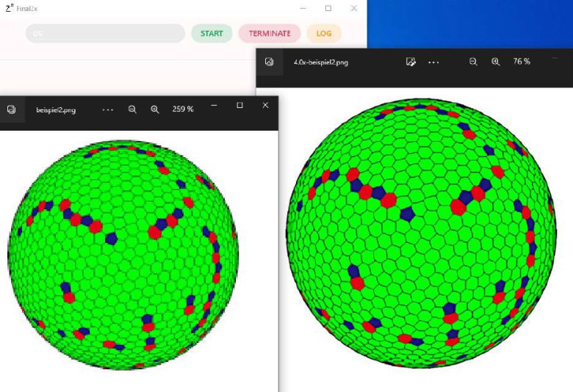
Task: Open the LOG panel in Final2x
Action: pyautogui.click(x=324, y=34)
